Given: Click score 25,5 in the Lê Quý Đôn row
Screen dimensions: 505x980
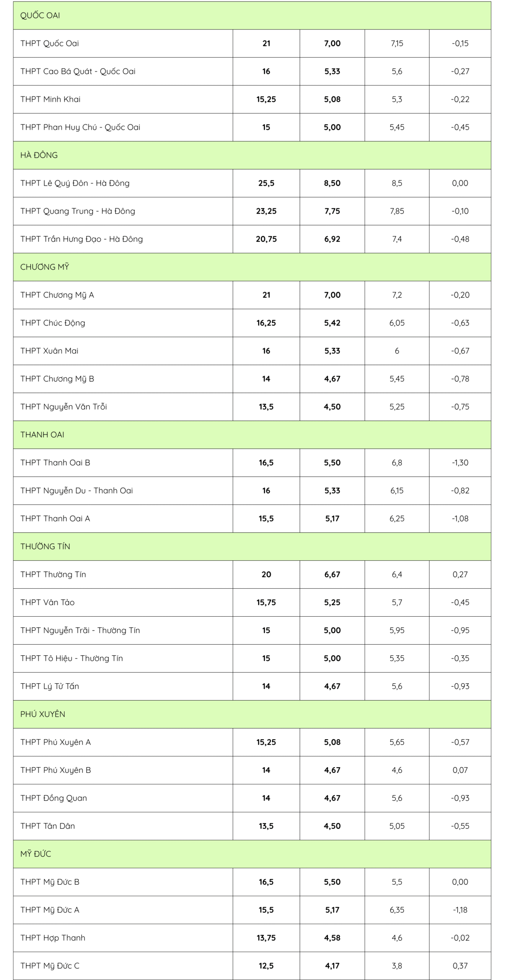Looking at the screenshot, I should coord(266,183).
